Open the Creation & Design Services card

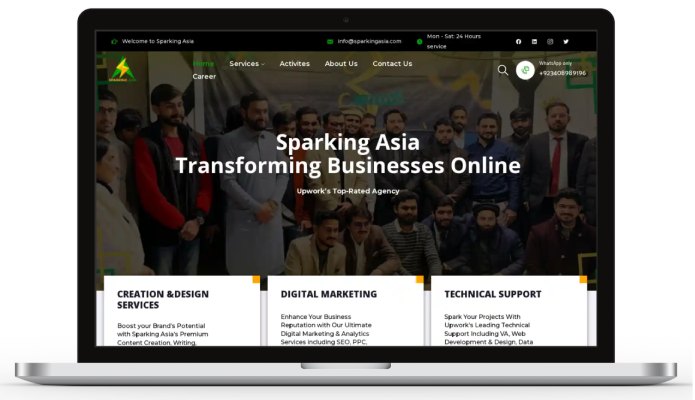[162, 300]
